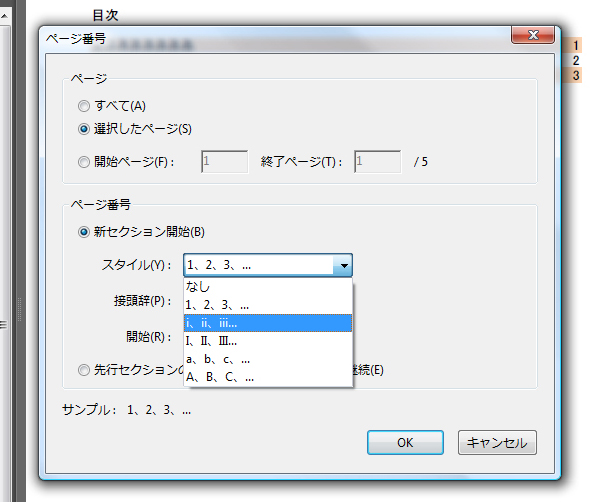
Task: Choose なし from the style list
Action: point(268,287)
